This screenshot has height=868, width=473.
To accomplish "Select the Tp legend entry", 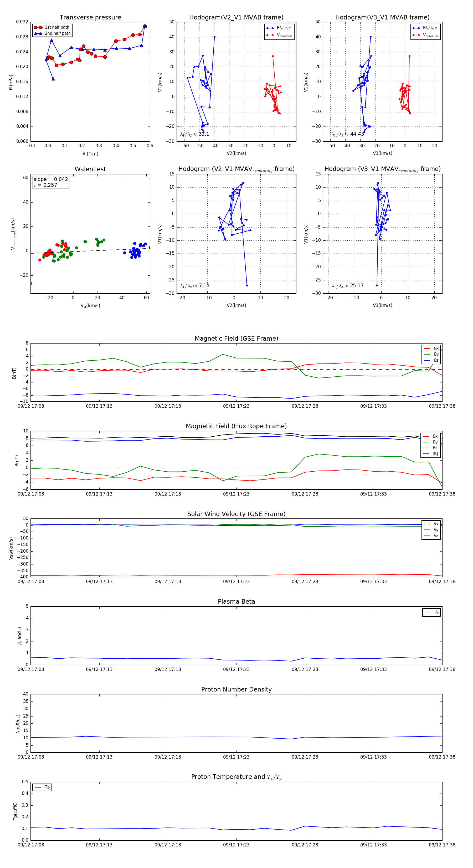I will click(42, 787).
